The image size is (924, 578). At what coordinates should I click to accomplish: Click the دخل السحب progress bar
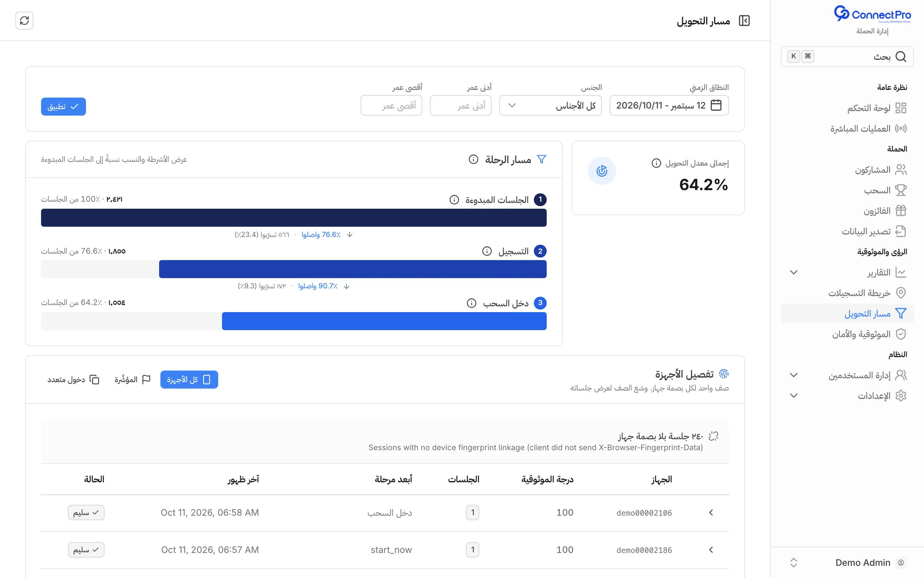pyautogui.click(x=294, y=321)
